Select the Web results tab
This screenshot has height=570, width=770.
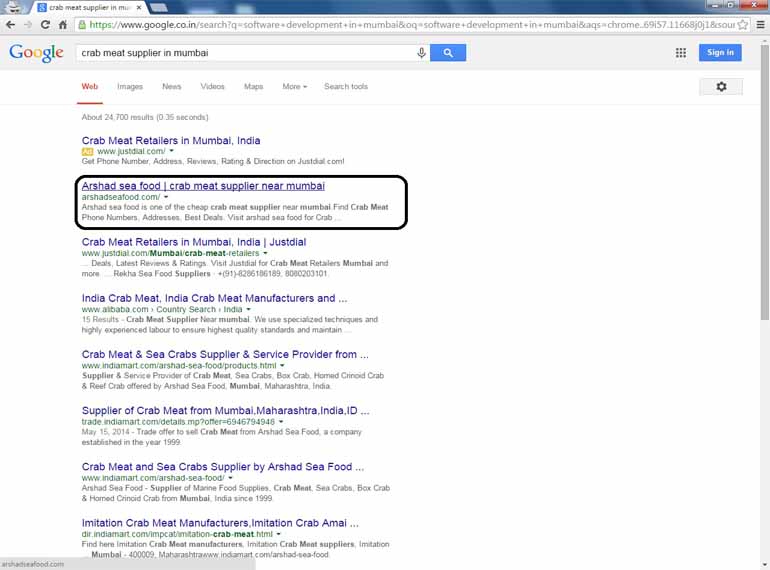90,86
